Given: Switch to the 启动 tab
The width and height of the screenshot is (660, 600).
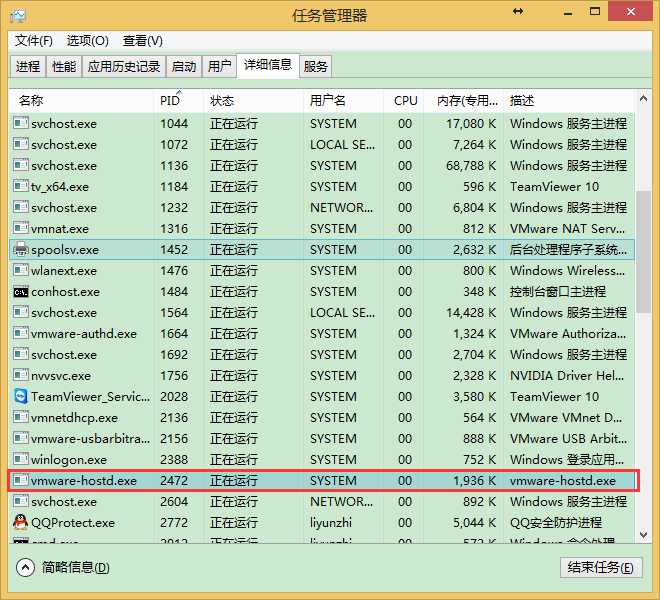Looking at the screenshot, I should point(184,67).
